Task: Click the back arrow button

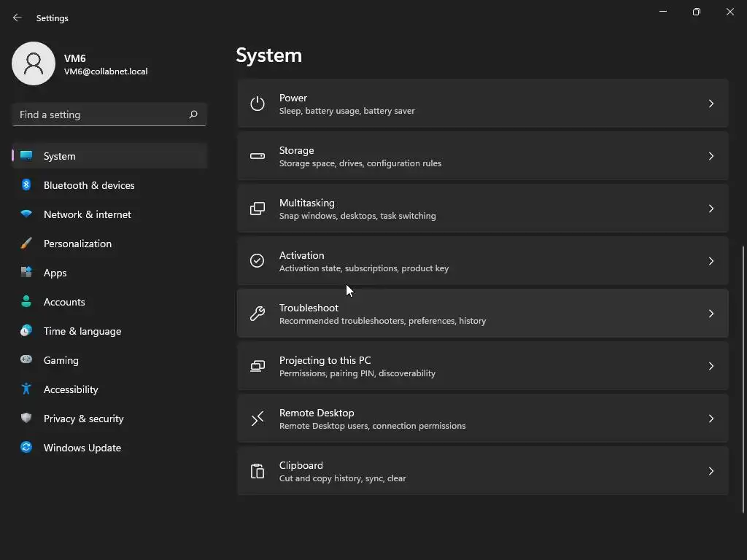Action: click(x=18, y=17)
